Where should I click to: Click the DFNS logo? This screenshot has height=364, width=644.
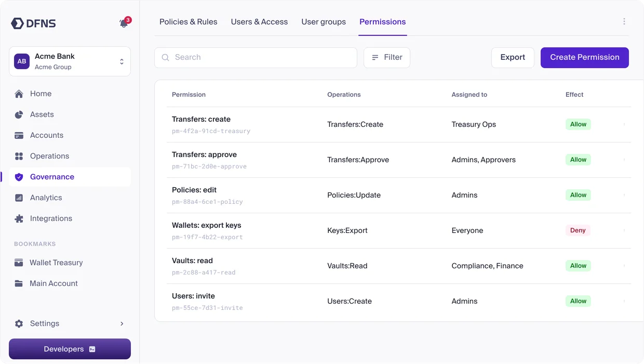coord(33,23)
